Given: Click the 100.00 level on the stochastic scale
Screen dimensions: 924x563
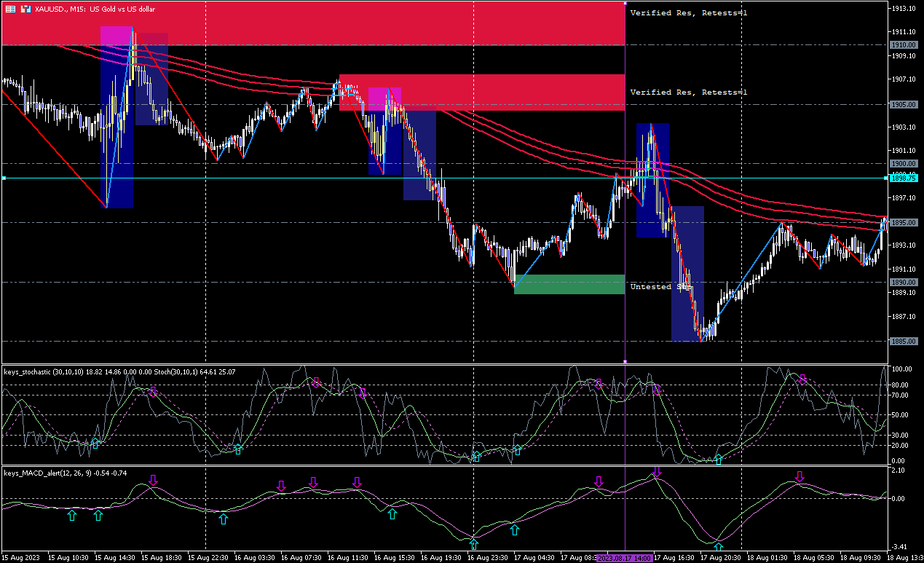Looking at the screenshot, I should (903, 370).
